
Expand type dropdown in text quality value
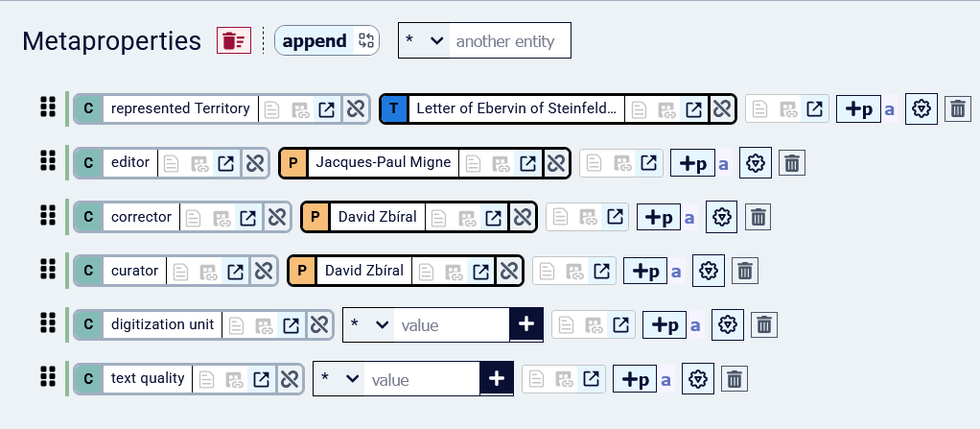point(339,379)
